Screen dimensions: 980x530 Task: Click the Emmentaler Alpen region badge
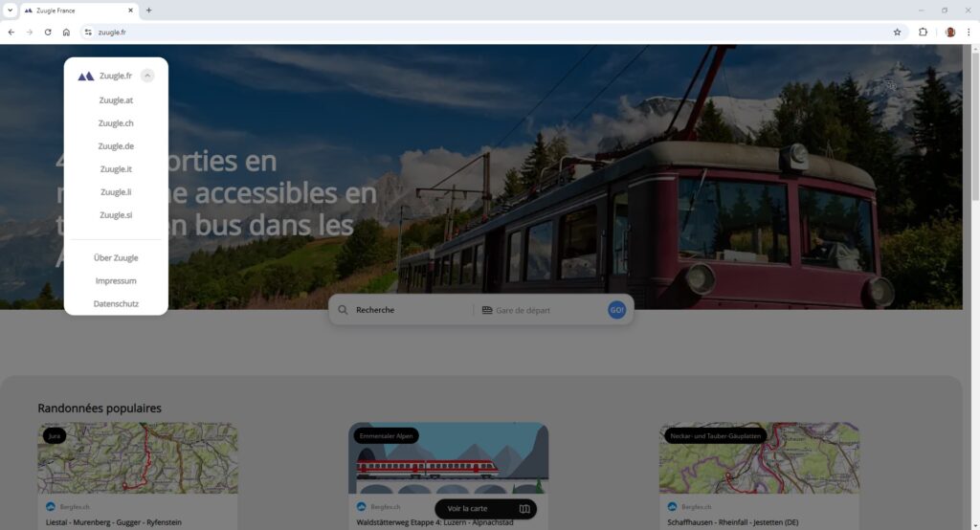click(387, 436)
